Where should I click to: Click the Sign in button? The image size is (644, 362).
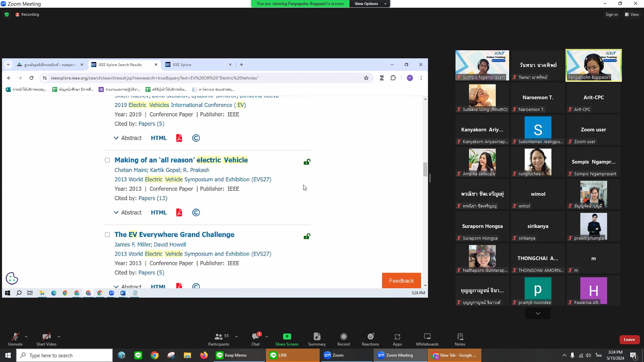pos(611,14)
